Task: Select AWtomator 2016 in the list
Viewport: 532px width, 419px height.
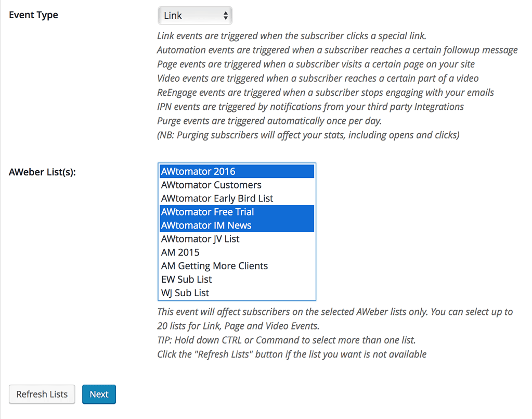Action: tap(237, 171)
